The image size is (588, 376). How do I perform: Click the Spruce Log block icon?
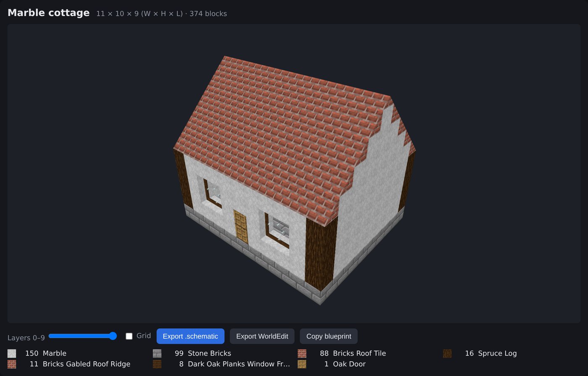click(x=447, y=353)
